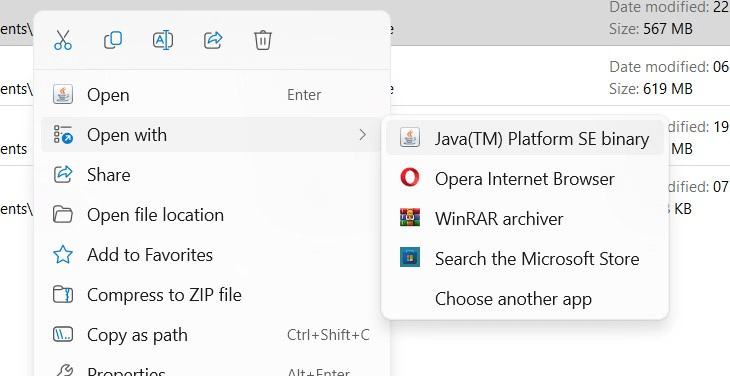Click the Delete trash can icon
This screenshot has height=376, width=730.
pyautogui.click(x=263, y=40)
